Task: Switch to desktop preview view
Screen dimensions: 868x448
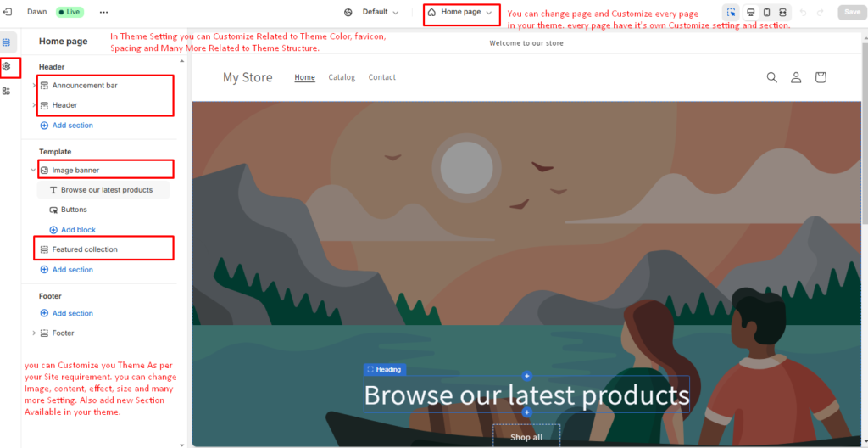Action: [751, 12]
